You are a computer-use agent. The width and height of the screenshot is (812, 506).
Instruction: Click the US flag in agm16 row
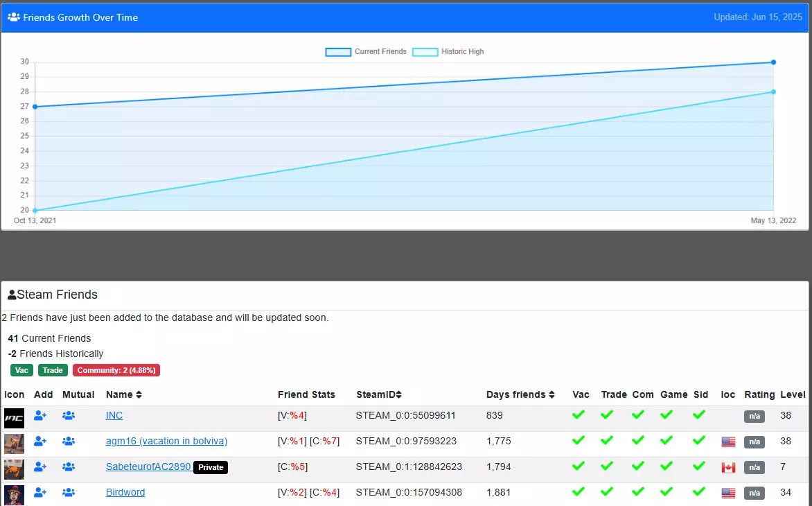[728, 442]
